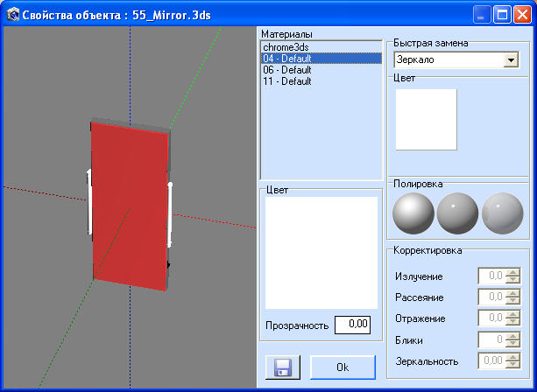Select chrome3ds material in list
The image size is (537, 392).
(x=321, y=47)
